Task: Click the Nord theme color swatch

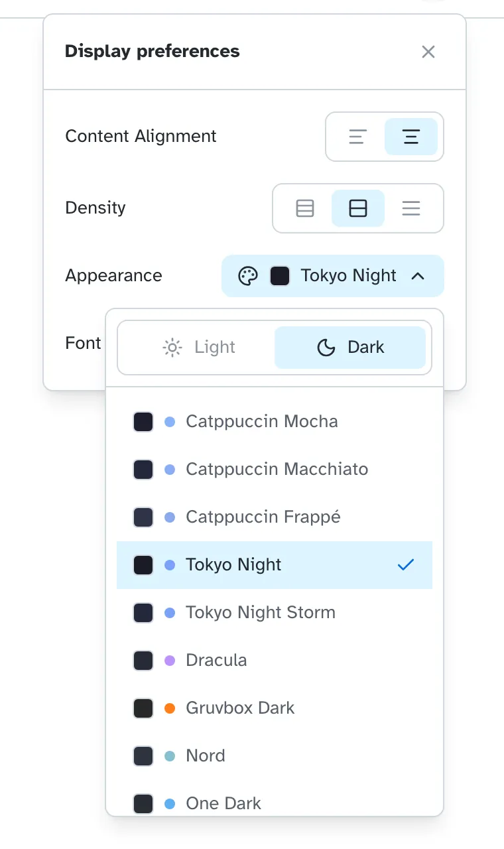Action: pyautogui.click(x=143, y=756)
